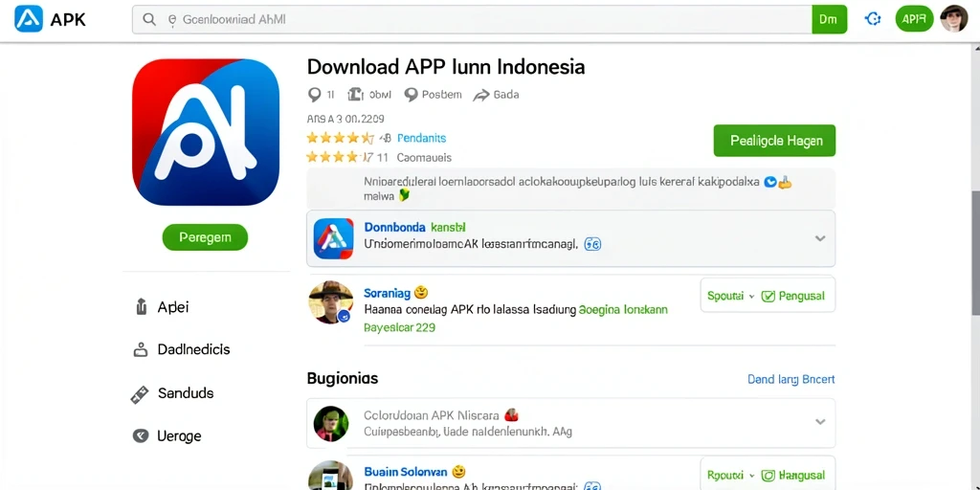Open Apei in the sidebar
This screenshot has width=980, height=490.
[173, 307]
